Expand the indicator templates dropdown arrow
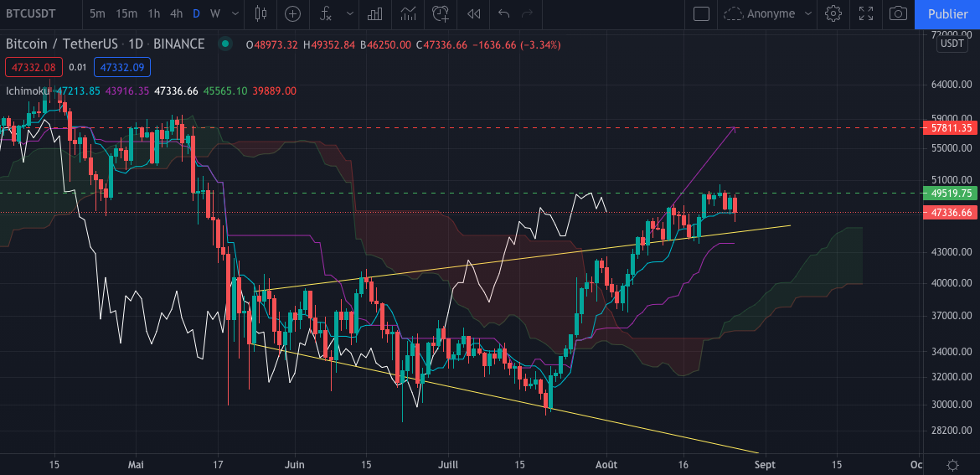 point(349,13)
